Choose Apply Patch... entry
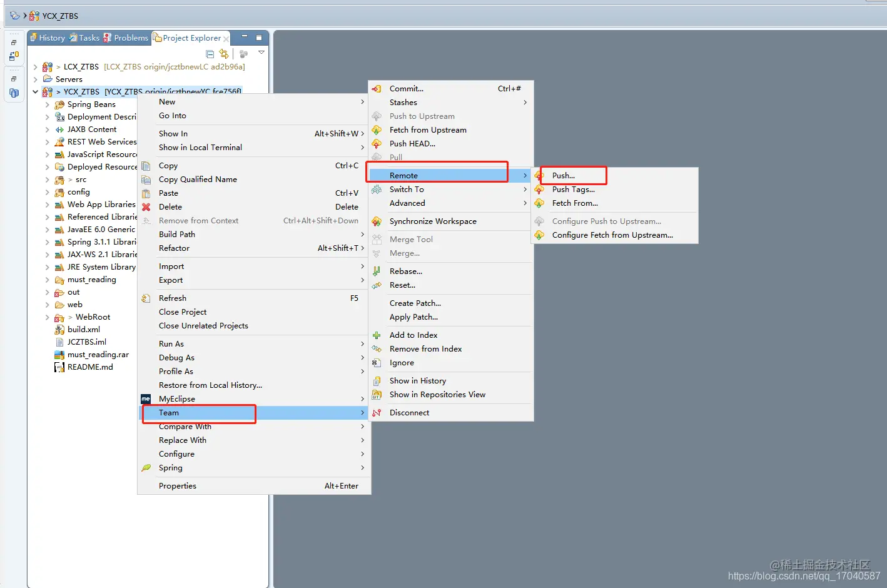The width and height of the screenshot is (887, 588). (451, 317)
